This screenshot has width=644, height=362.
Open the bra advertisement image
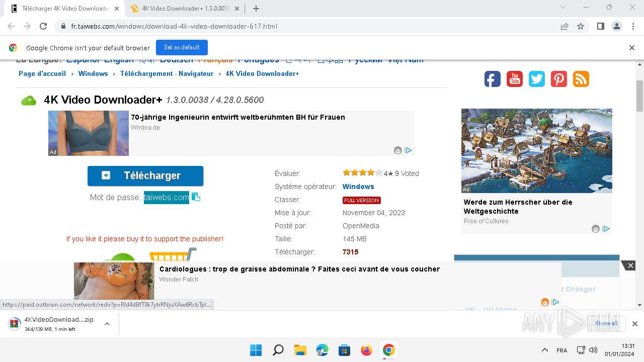pos(89,133)
